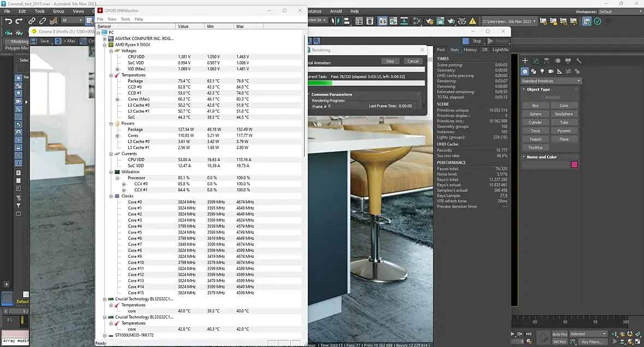This screenshot has height=347, width=644.
Task: Click the GeoSphere primitive button
Action: (x=563, y=114)
